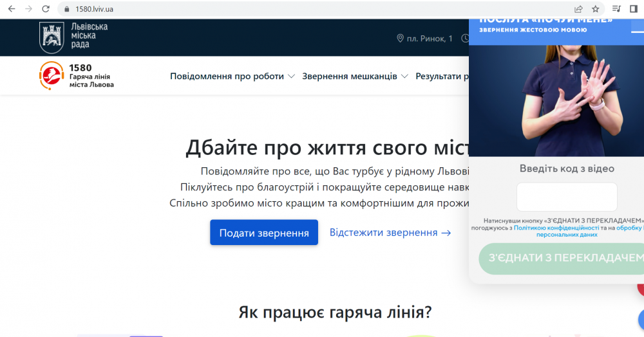Viewport: 644px width, 337px height.
Task: Reload the page with refresh icon
Action: 46,8
